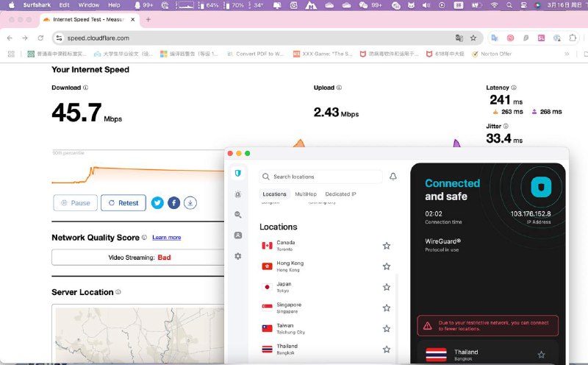
Task: Open the Alert sidebar icon in Surfshark
Action: coord(237,194)
